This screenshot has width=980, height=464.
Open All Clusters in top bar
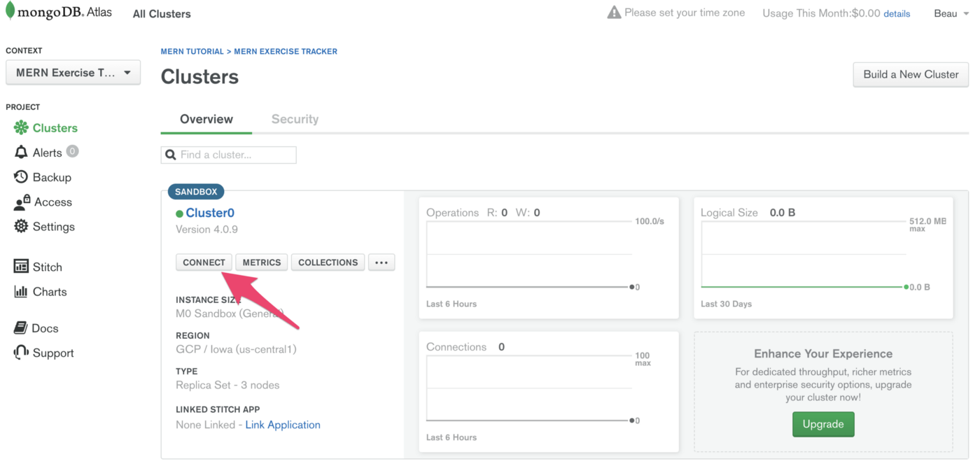pyautogui.click(x=162, y=14)
